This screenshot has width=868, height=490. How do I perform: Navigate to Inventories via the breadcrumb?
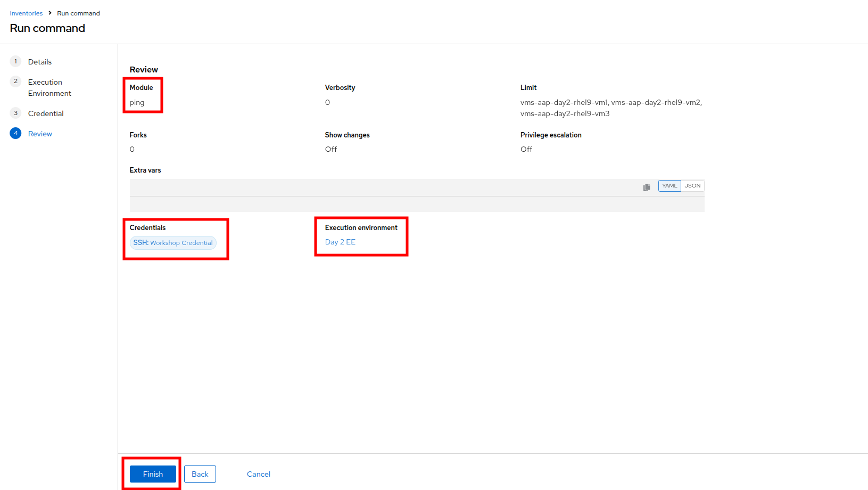(x=26, y=13)
